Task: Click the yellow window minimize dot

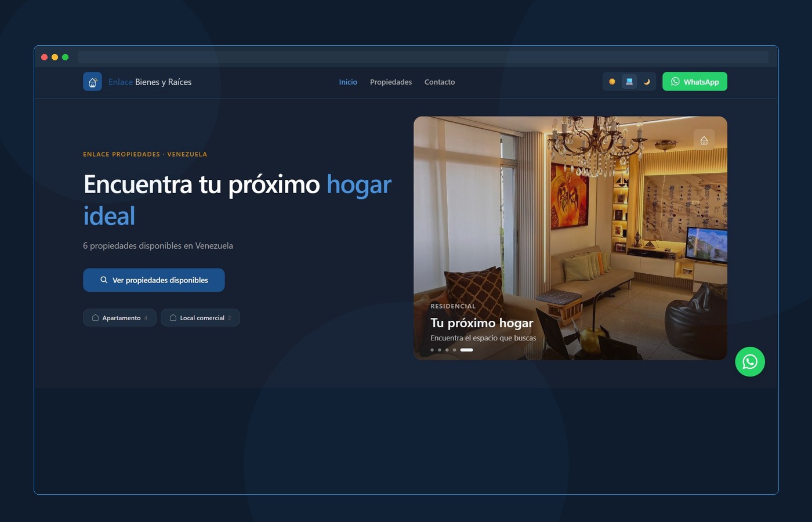Action: [55, 57]
